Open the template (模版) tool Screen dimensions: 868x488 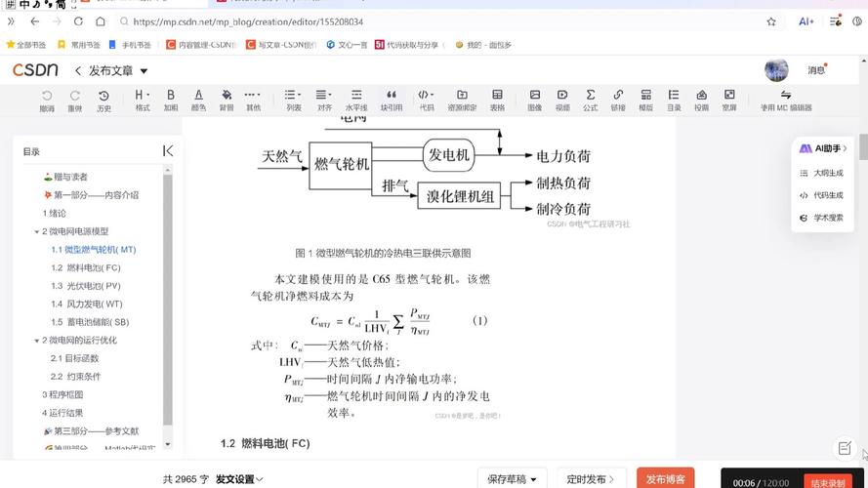pos(645,101)
